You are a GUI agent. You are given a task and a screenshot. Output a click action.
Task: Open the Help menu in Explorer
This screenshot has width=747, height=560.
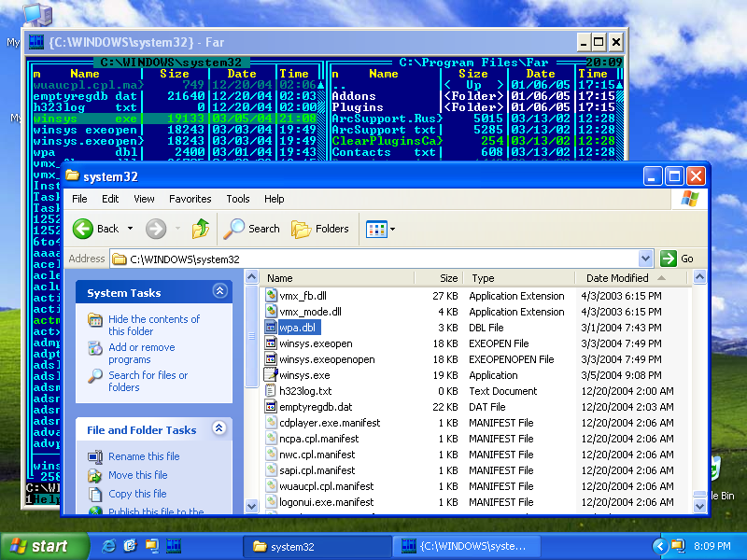[x=274, y=199]
